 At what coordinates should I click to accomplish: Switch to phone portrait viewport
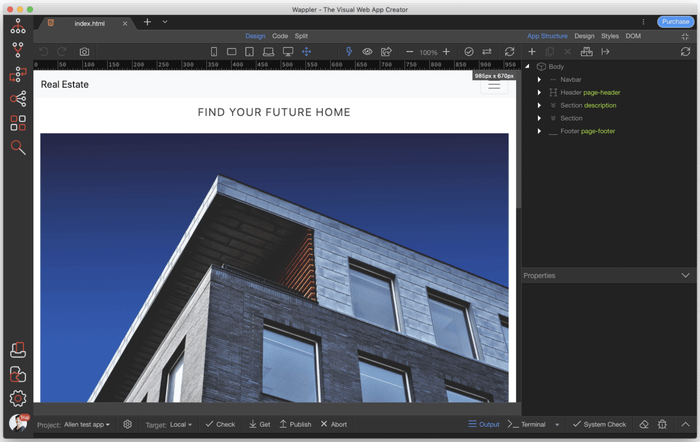tap(214, 52)
